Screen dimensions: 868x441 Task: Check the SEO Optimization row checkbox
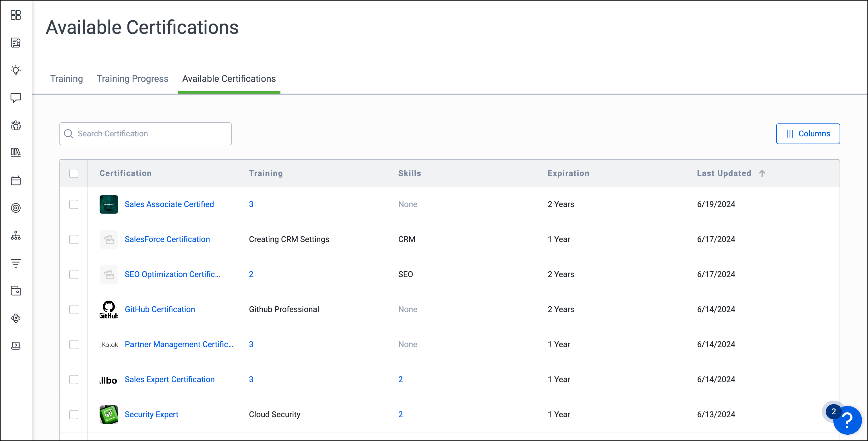pyautogui.click(x=73, y=274)
